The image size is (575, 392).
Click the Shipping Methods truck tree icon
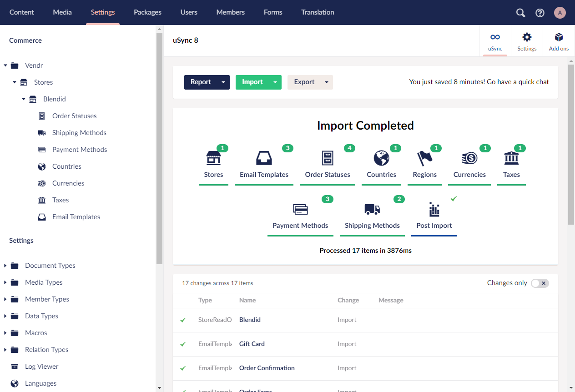click(42, 133)
